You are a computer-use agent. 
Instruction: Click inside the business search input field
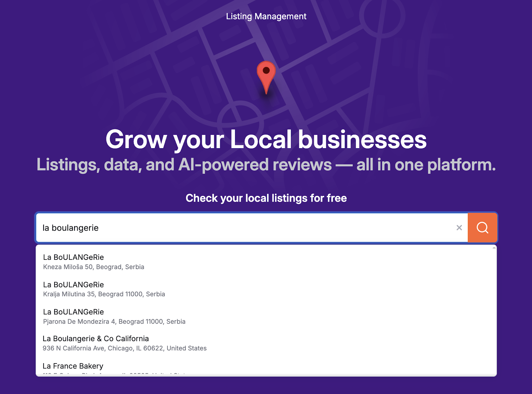(233, 228)
